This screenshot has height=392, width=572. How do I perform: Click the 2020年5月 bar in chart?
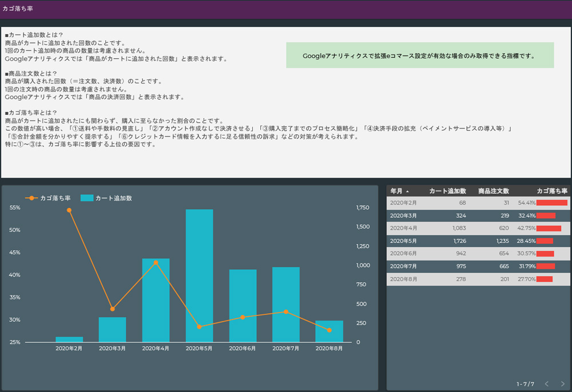click(199, 276)
